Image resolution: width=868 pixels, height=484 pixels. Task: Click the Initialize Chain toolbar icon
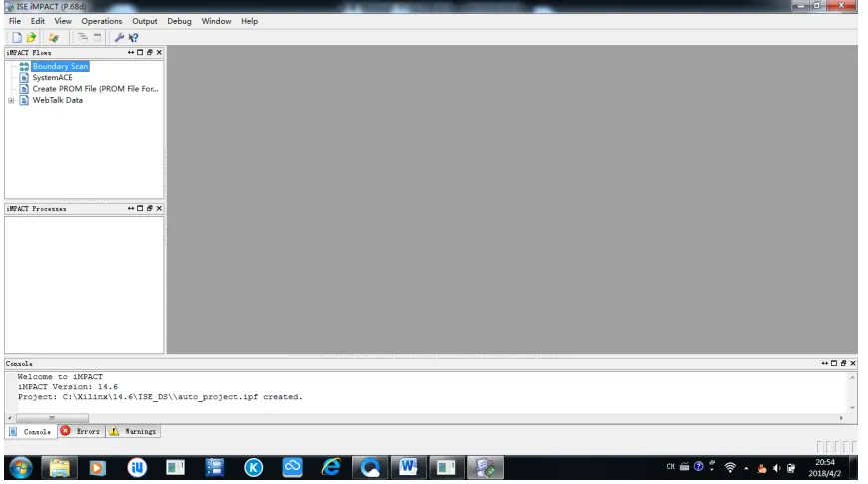pos(54,38)
